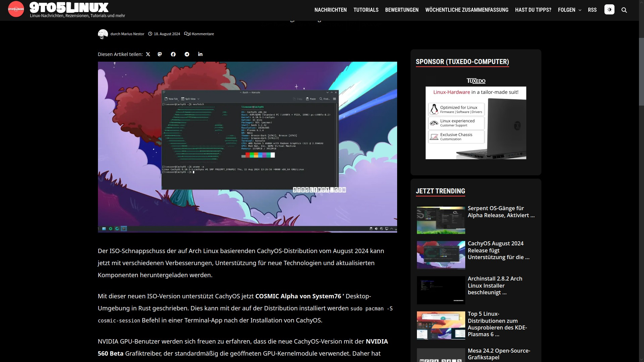Image resolution: width=644 pixels, height=362 pixels.
Task: Share article on LinkedIn
Action: click(200, 54)
